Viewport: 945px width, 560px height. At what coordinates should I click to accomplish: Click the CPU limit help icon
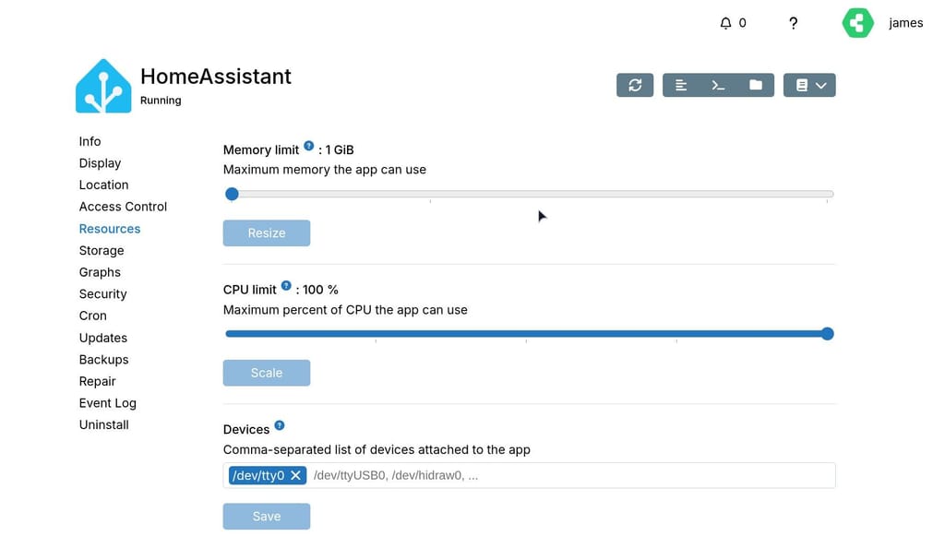click(x=286, y=286)
